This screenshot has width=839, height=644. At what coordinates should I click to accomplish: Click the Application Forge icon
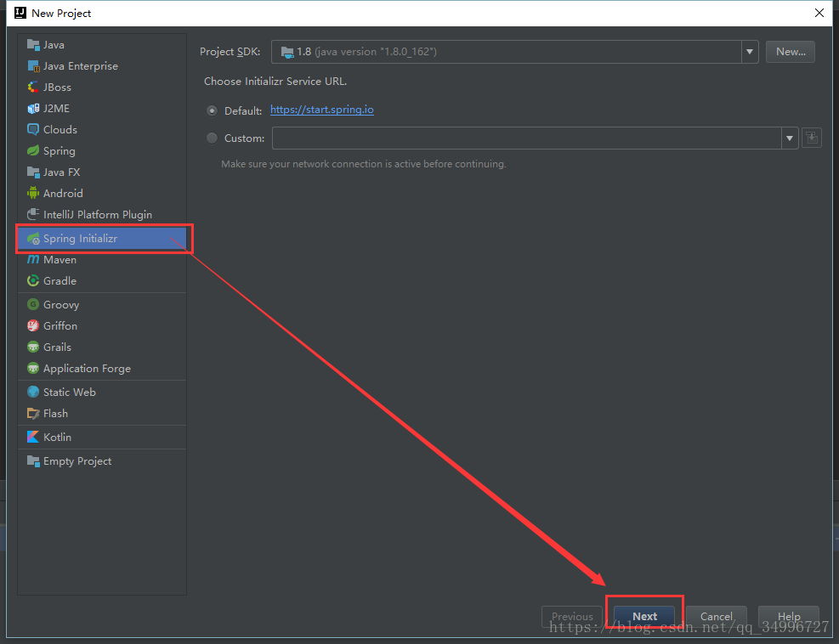33,369
